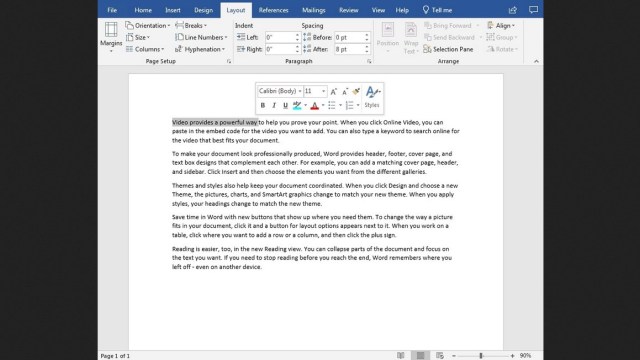Adjust the Indent Left spinner arrows

(297, 37)
